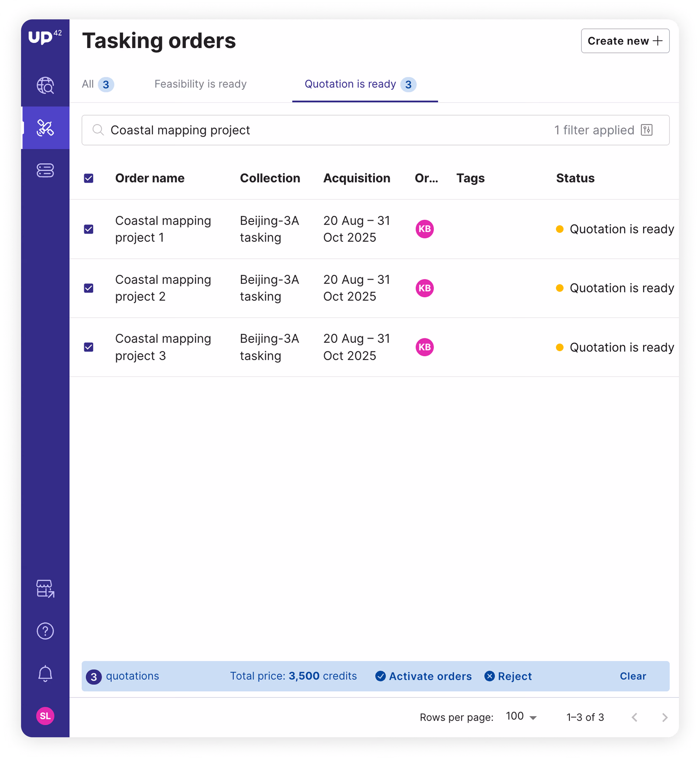The height and width of the screenshot is (760, 700).
Task: Sort by Order name column header
Action: click(150, 178)
